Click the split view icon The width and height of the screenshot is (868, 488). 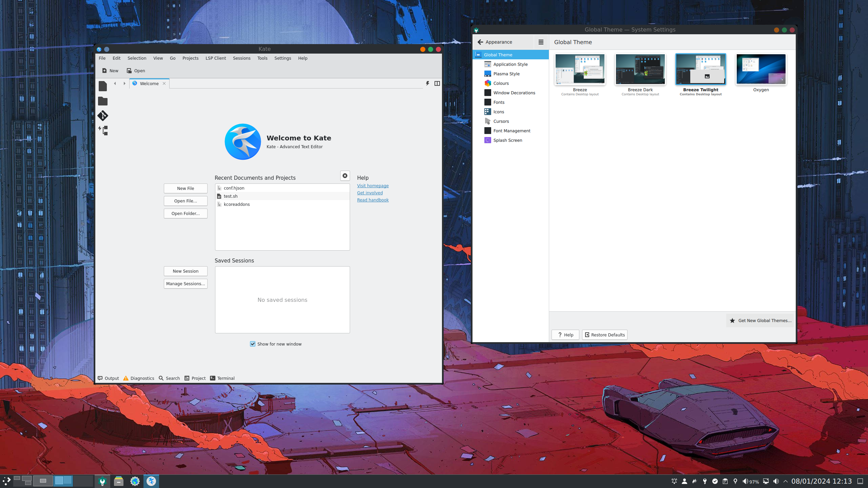tap(437, 83)
